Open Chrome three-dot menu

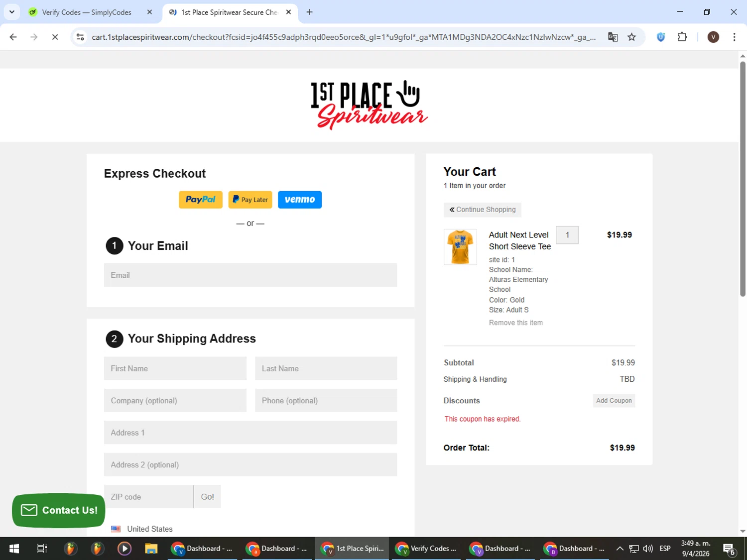point(734,37)
